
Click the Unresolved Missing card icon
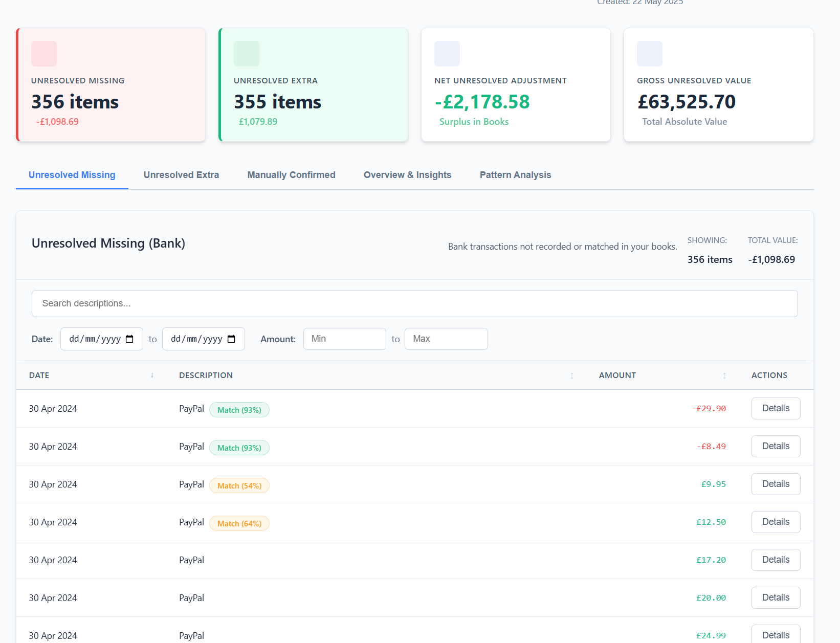(44, 54)
